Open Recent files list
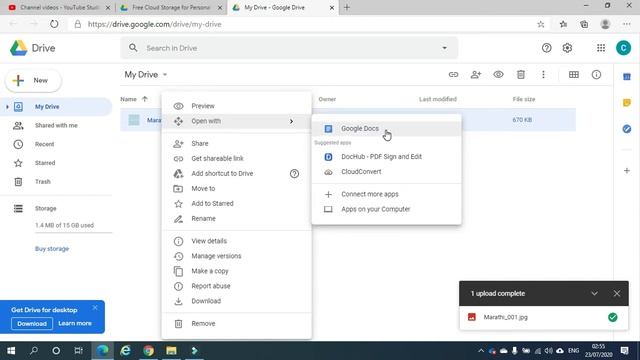Image resolution: width=640 pixels, height=360 pixels. [x=56, y=144]
